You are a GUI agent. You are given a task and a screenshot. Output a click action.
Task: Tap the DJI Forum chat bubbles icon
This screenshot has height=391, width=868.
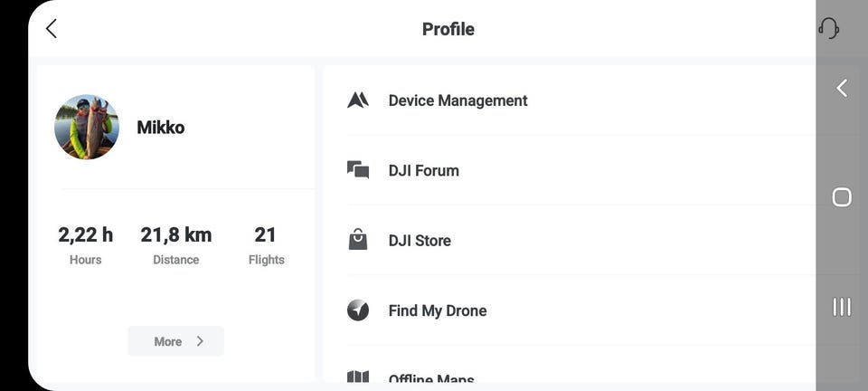(358, 170)
